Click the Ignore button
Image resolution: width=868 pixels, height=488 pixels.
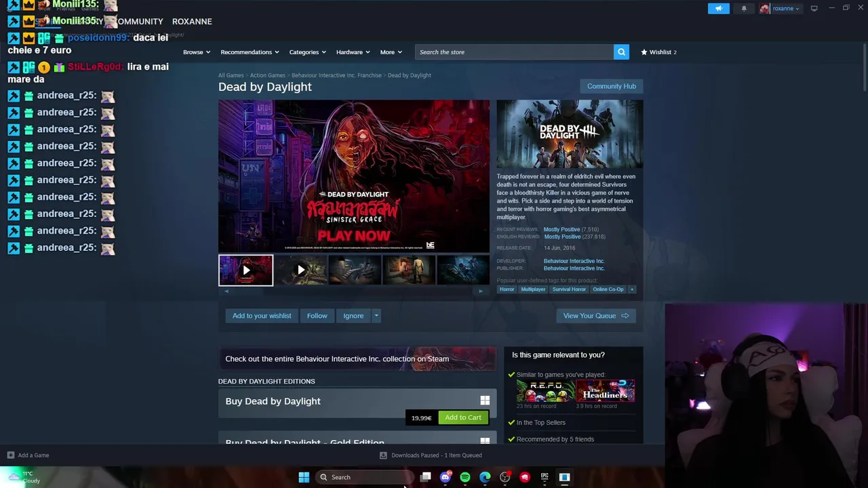tap(353, 316)
